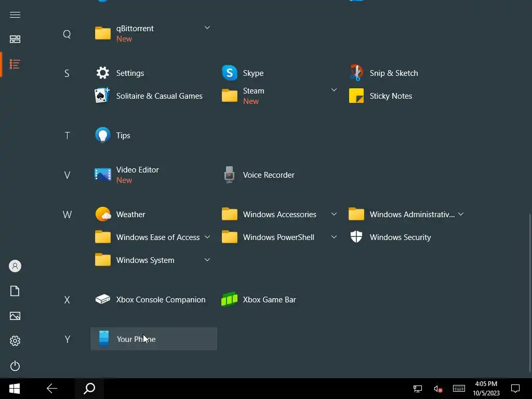Image resolution: width=532 pixels, height=399 pixels.
Task: Open the Weather app
Action: click(102, 215)
